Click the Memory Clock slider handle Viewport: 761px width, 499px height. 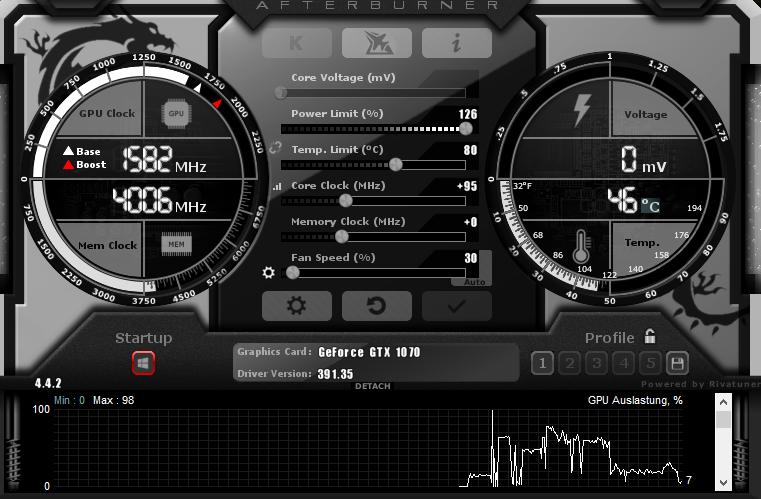pyautogui.click(x=342, y=236)
